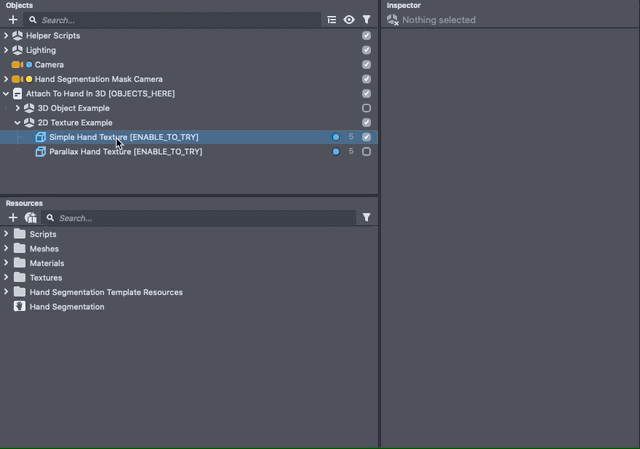Collapse the 2D Texture Example group
The width and height of the screenshot is (640, 449).
point(18,123)
